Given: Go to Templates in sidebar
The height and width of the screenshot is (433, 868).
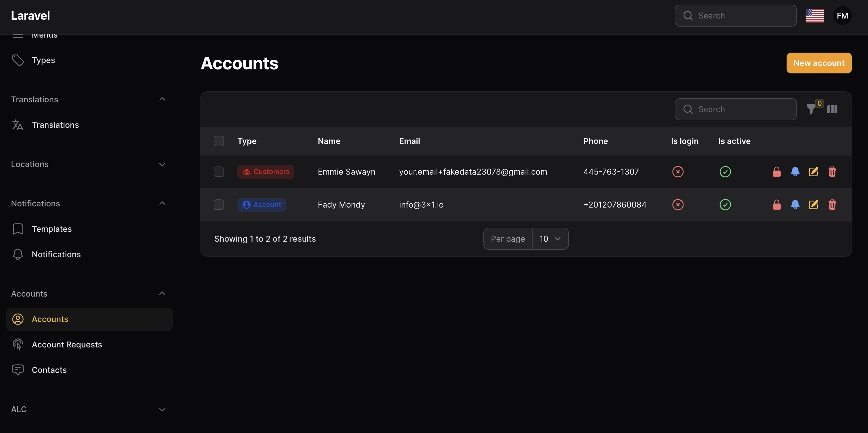Looking at the screenshot, I should [x=52, y=229].
